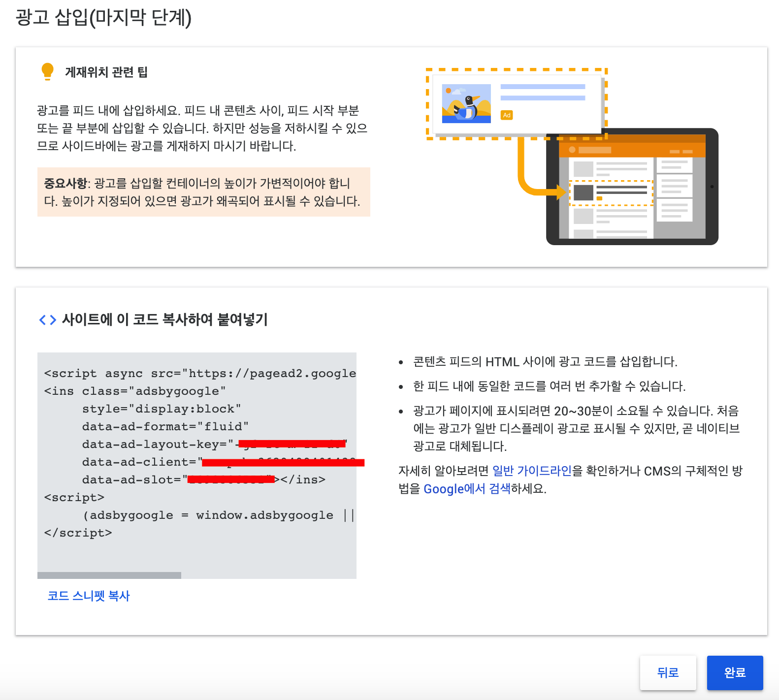Viewport: 779px width, 700px height.
Task: Click bullet '한 피드 내에 동일한 코드를 여러 번 추가할 수 있습니다.'
Action: click(x=549, y=386)
